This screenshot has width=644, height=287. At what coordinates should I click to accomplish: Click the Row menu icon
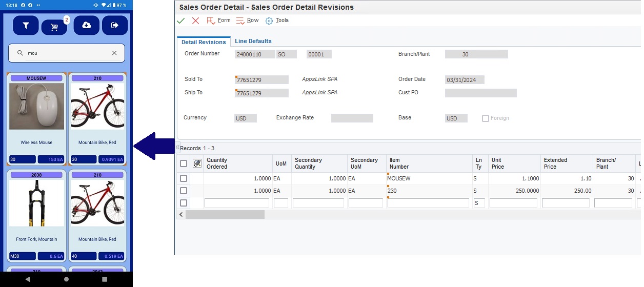tap(240, 20)
